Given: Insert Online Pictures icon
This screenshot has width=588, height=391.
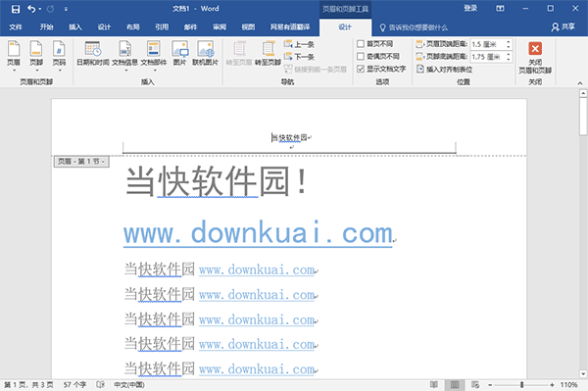Looking at the screenshot, I should pyautogui.click(x=205, y=54).
